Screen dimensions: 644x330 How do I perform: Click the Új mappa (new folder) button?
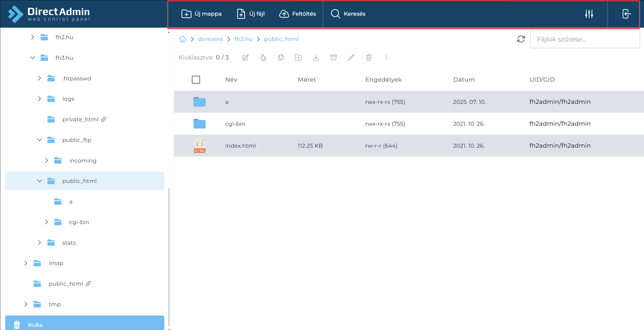pyautogui.click(x=201, y=14)
